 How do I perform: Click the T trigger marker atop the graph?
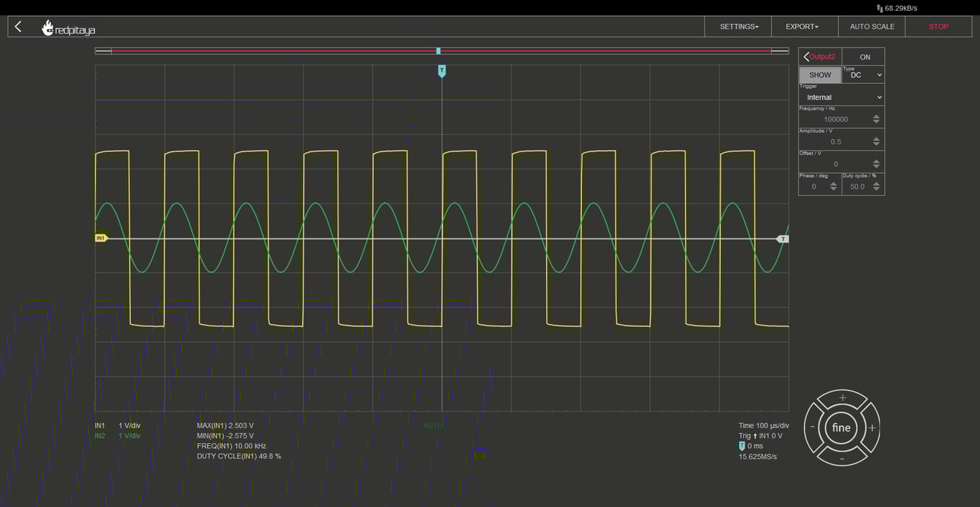442,70
